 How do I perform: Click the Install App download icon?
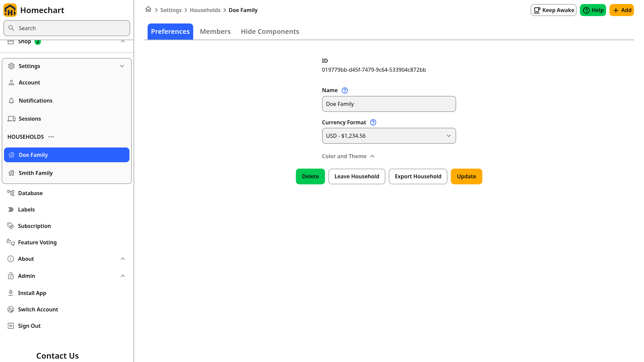[x=11, y=293]
